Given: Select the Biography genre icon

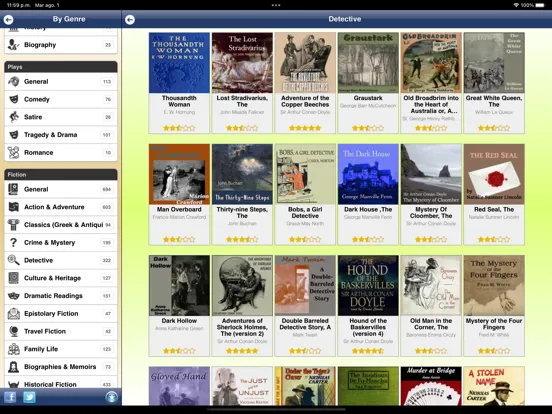Looking at the screenshot, I should (13, 45).
